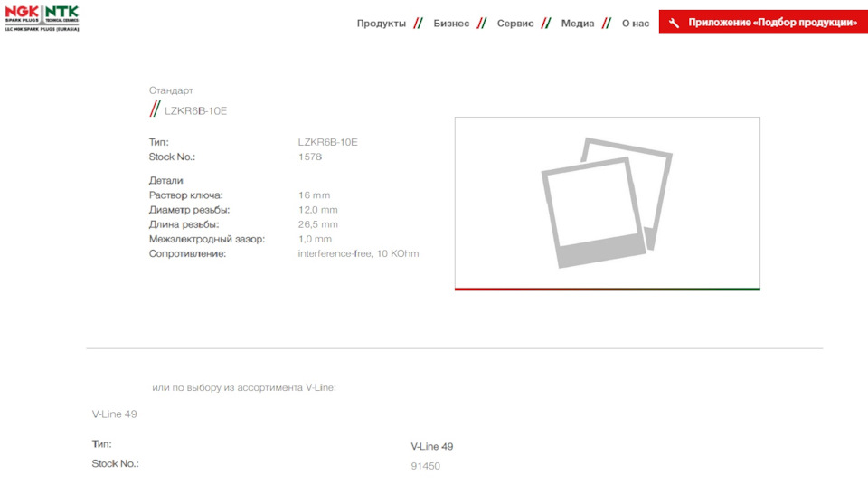Click stock number 1578
This screenshot has height=504, width=868.
tap(310, 157)
